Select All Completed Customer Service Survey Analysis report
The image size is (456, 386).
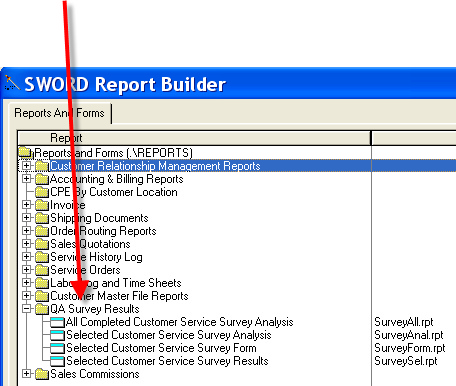[180, 322]
